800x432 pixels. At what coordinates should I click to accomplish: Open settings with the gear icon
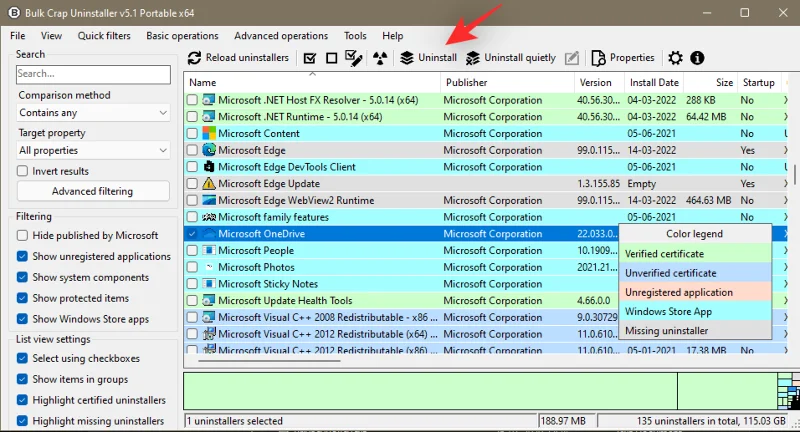click(x=675, y=58)
